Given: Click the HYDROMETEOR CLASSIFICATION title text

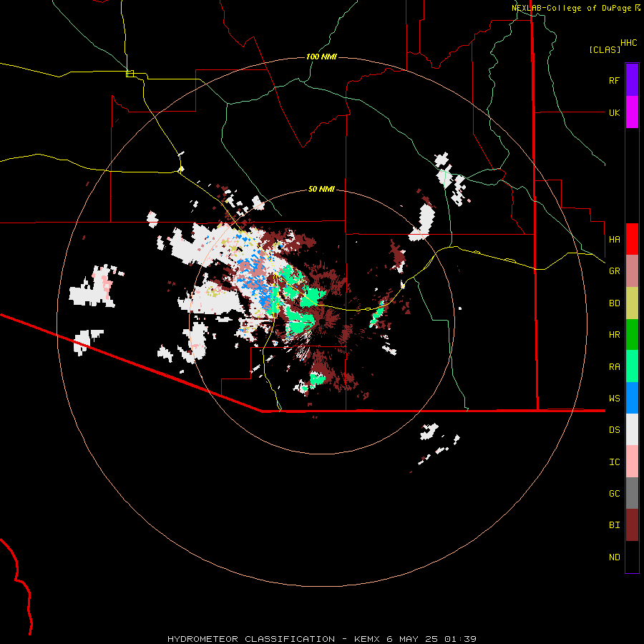Looking at the screenshot, I should pos(251,639).
